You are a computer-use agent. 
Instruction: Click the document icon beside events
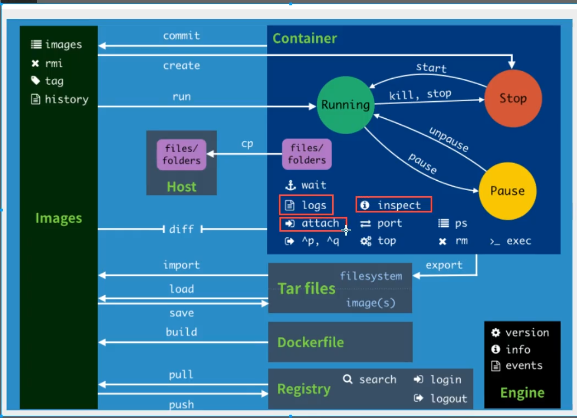click(496, 366)
